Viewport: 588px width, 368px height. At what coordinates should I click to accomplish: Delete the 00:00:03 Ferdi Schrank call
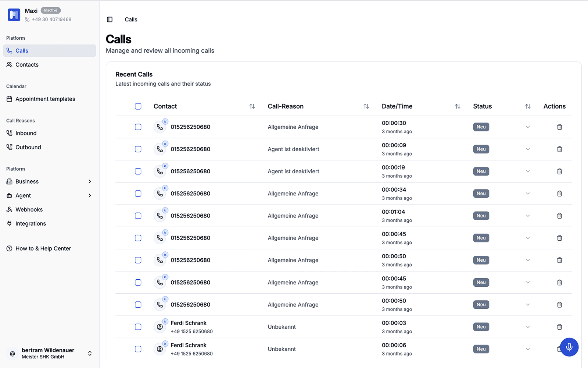coord(559,327)
